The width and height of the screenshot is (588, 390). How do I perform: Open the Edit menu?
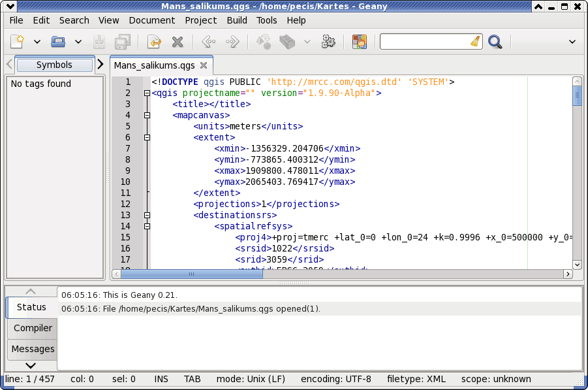coord(41,20)
